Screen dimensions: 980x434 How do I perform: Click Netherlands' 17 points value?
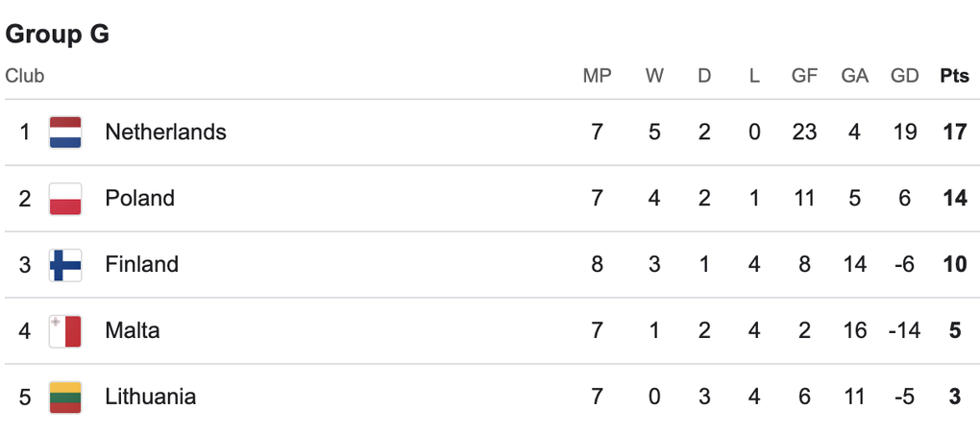(x=954, y=132)
